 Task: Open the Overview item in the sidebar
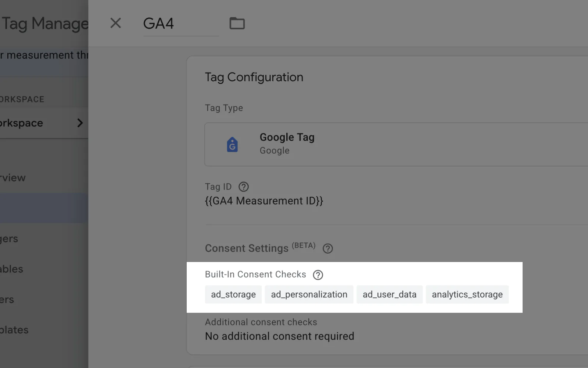pos(13,178)
